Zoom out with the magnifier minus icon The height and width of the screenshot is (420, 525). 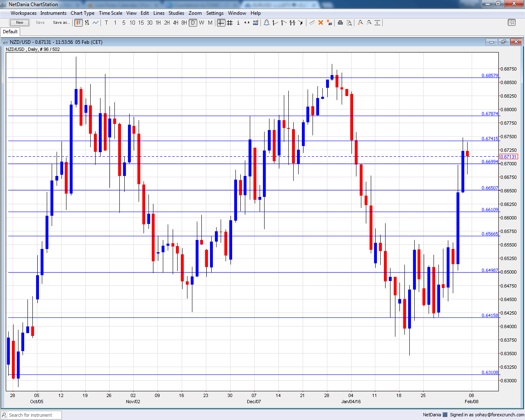(x=370, y=23)
